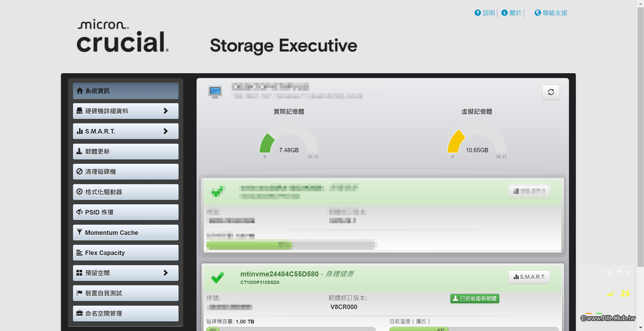Screen dimensions: 644x331
Task: Click the 實際記憶體 gauge showing 7.48GB
Action: point(288,142)
